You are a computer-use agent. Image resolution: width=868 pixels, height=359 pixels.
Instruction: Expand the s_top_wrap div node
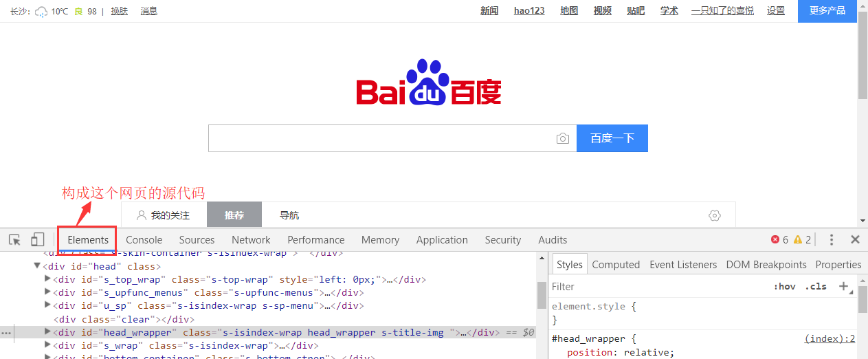(47, 279)
